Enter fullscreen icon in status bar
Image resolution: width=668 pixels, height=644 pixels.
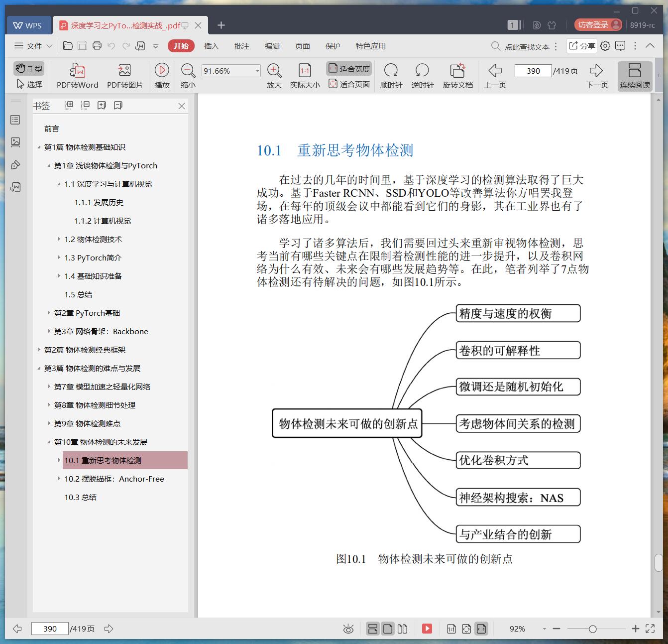[650, 629]
